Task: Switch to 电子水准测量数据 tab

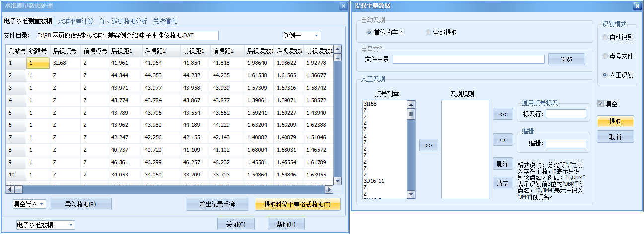Action: point(28,21)
